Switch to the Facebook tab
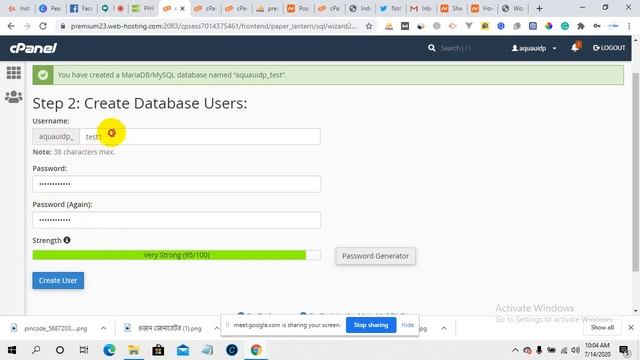 [x=81, y=8]
